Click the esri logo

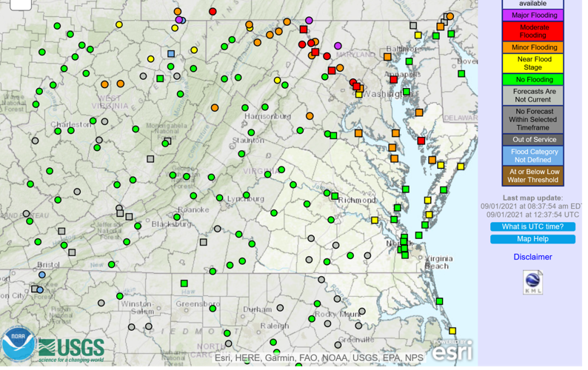(452, 351)
